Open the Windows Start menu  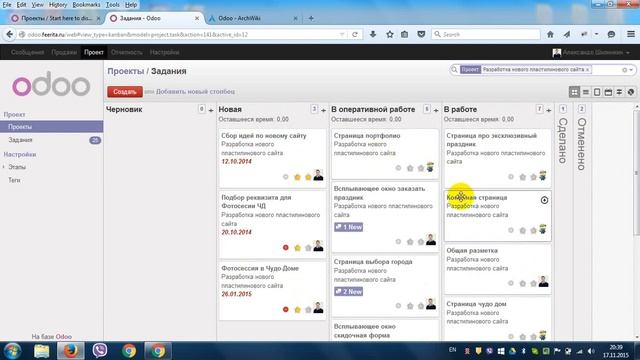tap(13, 351)
